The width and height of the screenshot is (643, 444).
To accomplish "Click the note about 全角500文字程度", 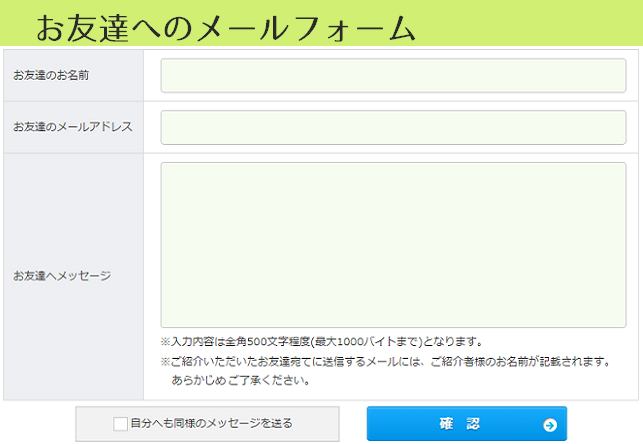I will [322, 342].
